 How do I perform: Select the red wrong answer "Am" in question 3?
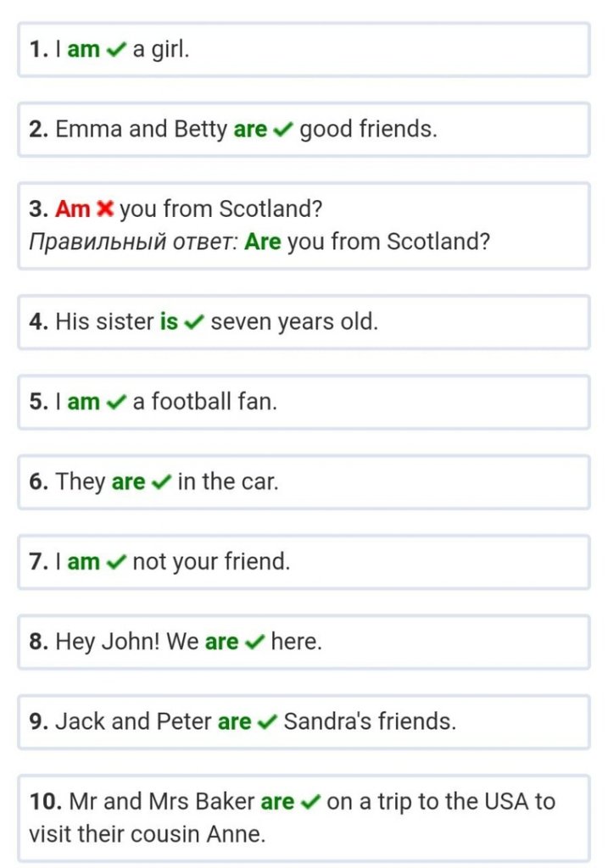[73, 209]
